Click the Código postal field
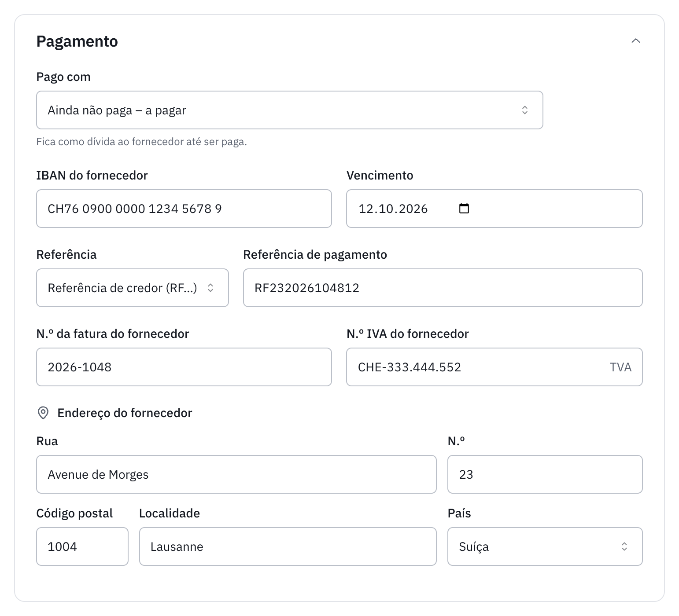Viewport: 679px width, 616px height. point(82,546)
